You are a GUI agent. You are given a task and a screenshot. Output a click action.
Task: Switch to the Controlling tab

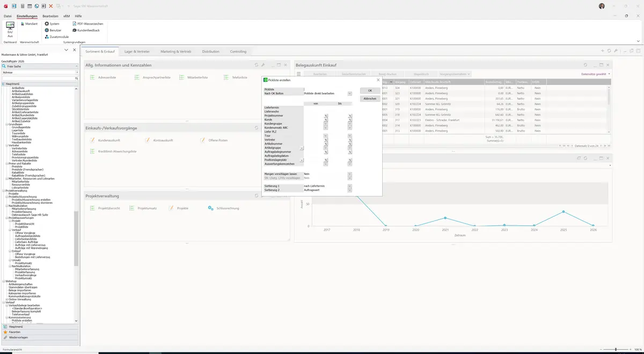click(238, 51)
